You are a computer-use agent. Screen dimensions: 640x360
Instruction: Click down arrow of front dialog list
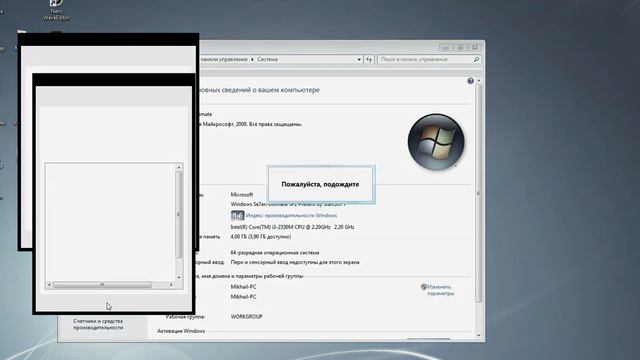click(179, 277)
